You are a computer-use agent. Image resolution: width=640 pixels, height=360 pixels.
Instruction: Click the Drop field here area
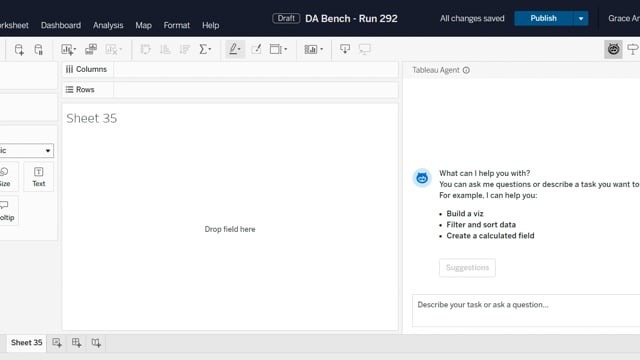230,229
